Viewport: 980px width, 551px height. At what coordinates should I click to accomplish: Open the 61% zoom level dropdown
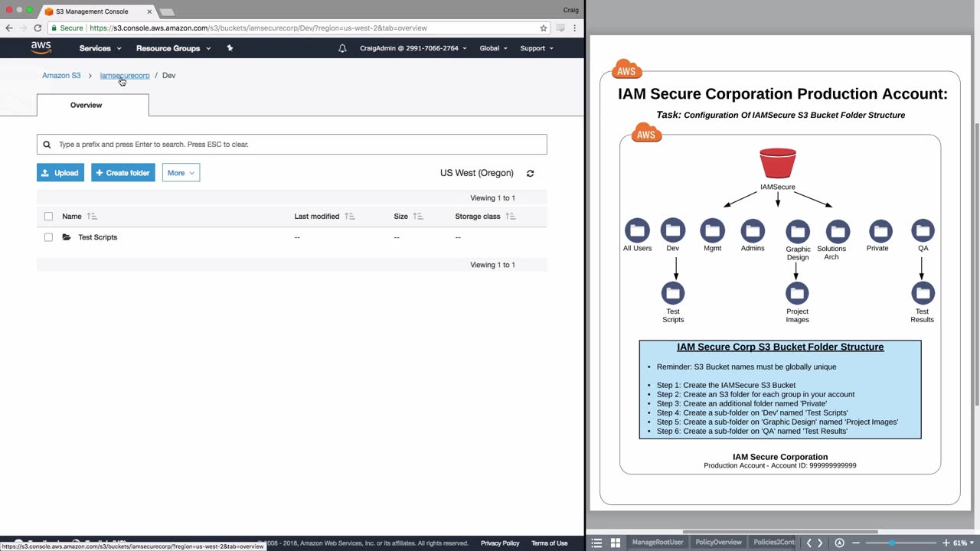click(963, 543)
